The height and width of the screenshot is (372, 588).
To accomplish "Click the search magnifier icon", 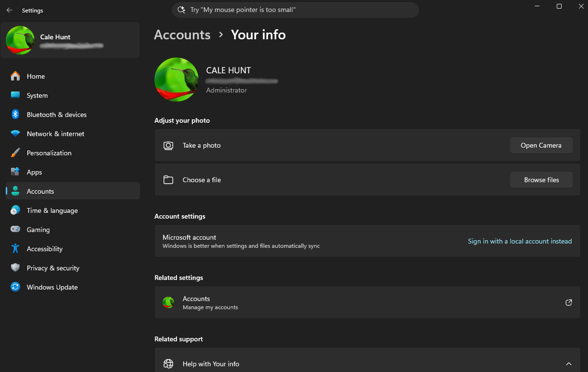I will (181, 10).
